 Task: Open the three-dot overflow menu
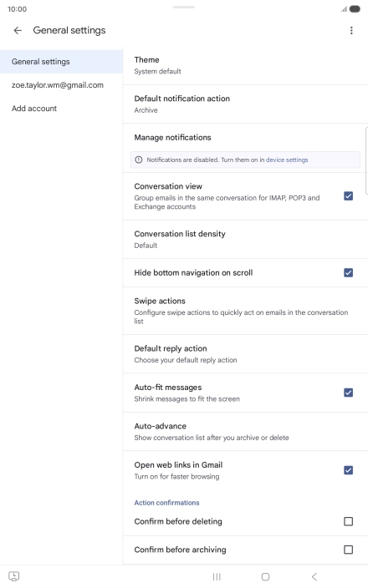(x=351, y=30)
